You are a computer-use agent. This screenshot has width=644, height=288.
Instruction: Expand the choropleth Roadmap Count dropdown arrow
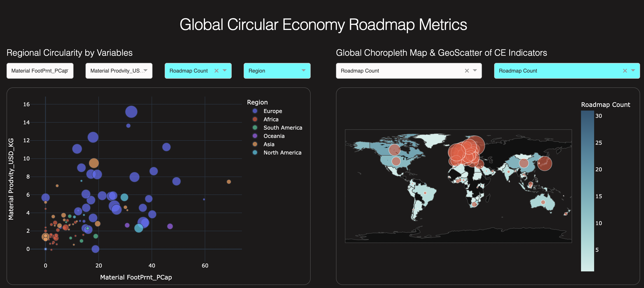[475, 71]
